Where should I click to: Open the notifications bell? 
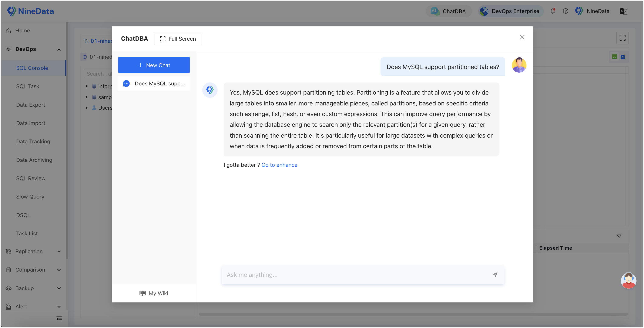coord(553,11)
